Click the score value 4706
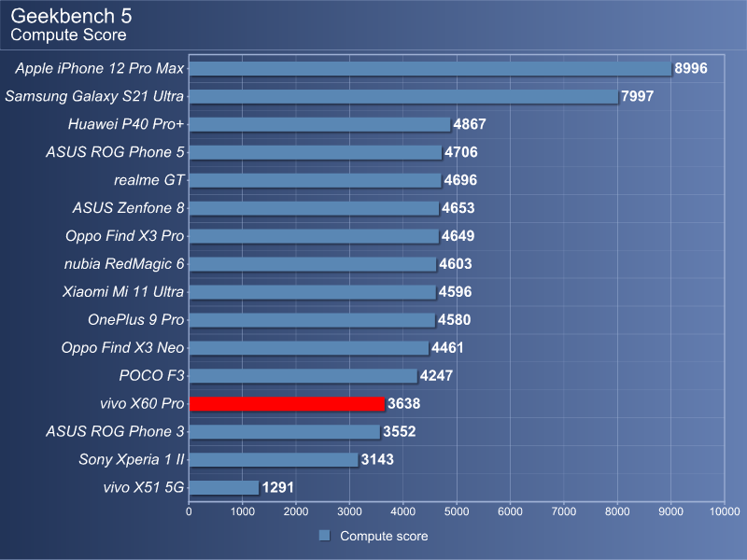The image size is (747, 560). tap(460, 152)
